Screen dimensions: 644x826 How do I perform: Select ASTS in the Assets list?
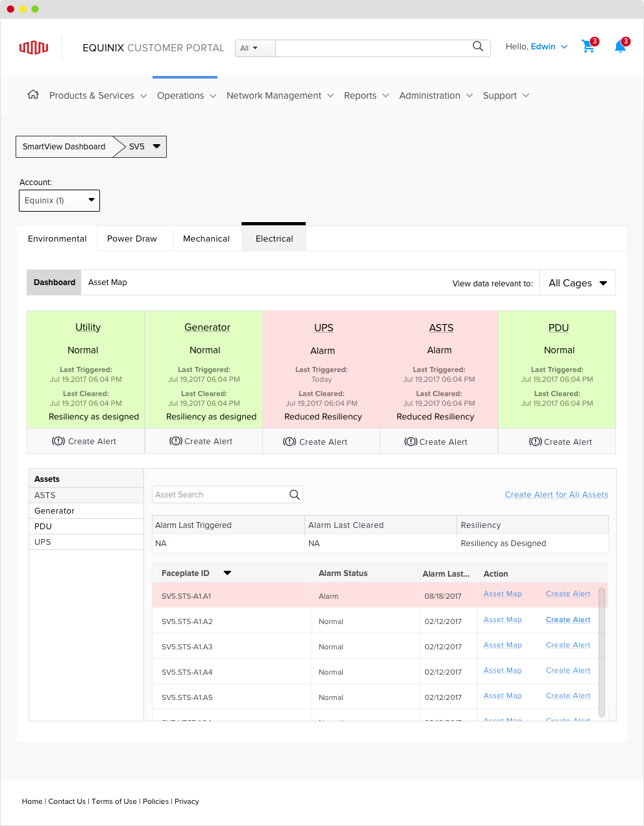click(86, 495)
